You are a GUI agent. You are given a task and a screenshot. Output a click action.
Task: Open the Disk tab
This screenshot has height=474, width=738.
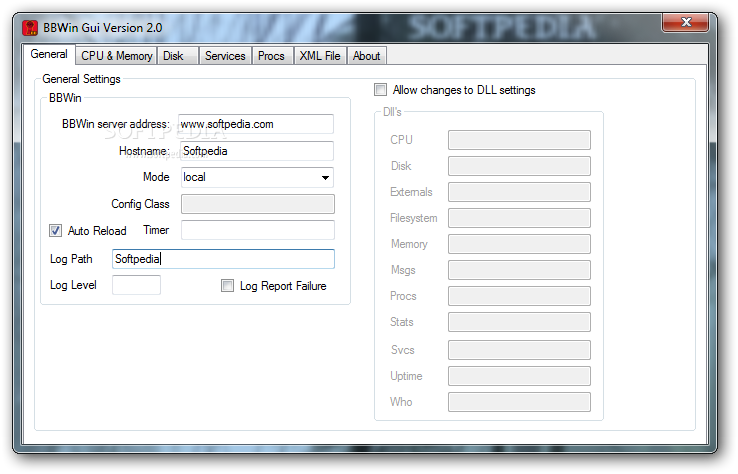pos(178,56)
